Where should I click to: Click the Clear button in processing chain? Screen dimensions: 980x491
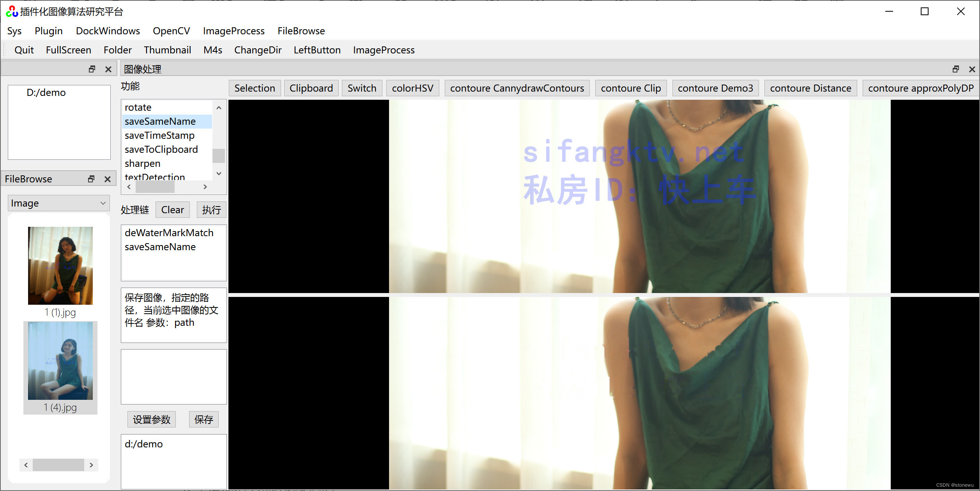tap(173, 210)
